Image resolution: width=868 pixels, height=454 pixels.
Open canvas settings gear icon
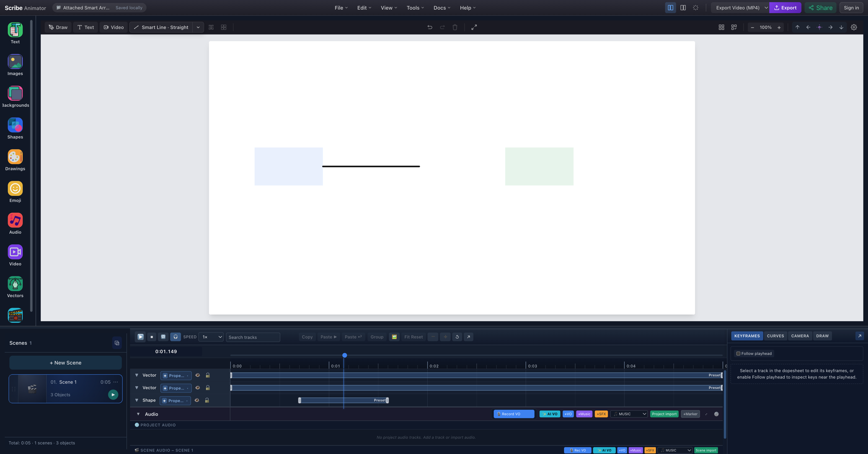[854, 27]
